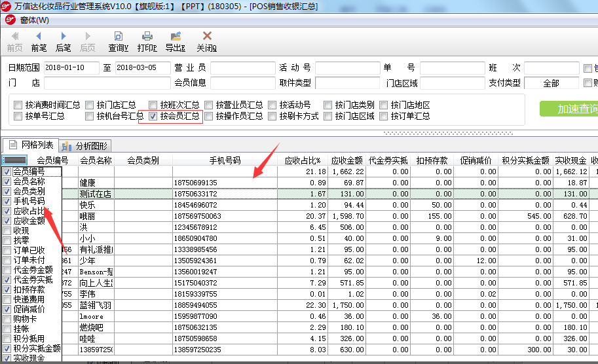Viewport: 598px width, 364px height.
Task: Run the 查询 query tool
Action: pyautogui.click(x=119, y=42)
